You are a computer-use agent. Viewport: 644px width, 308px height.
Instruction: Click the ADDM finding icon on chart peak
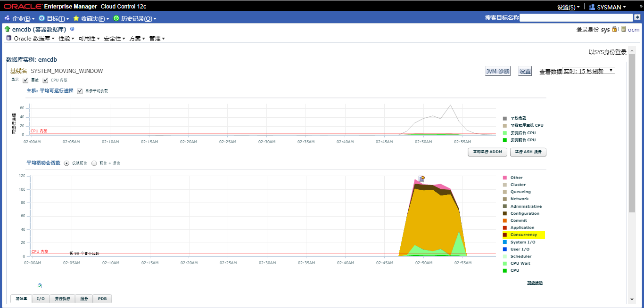[421, 178]
